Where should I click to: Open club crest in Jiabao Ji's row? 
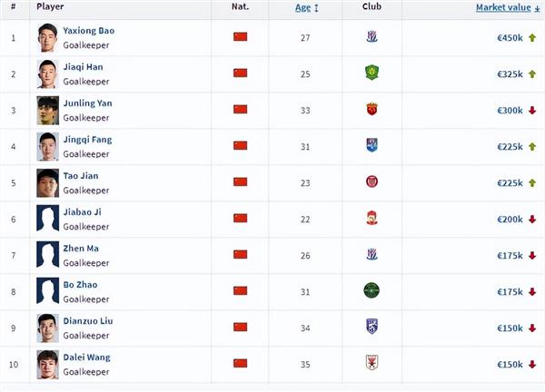click(372, 218)
